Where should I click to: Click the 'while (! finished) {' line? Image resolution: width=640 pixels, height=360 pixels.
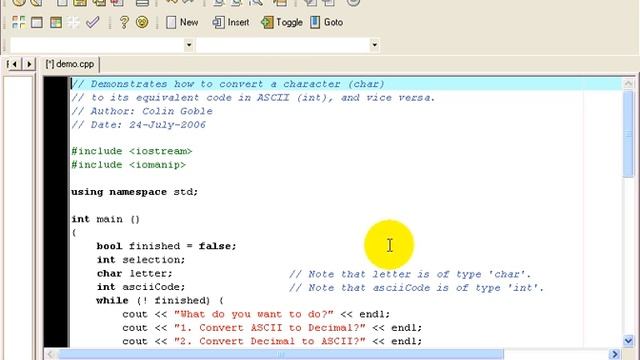[x=160, y=301]
